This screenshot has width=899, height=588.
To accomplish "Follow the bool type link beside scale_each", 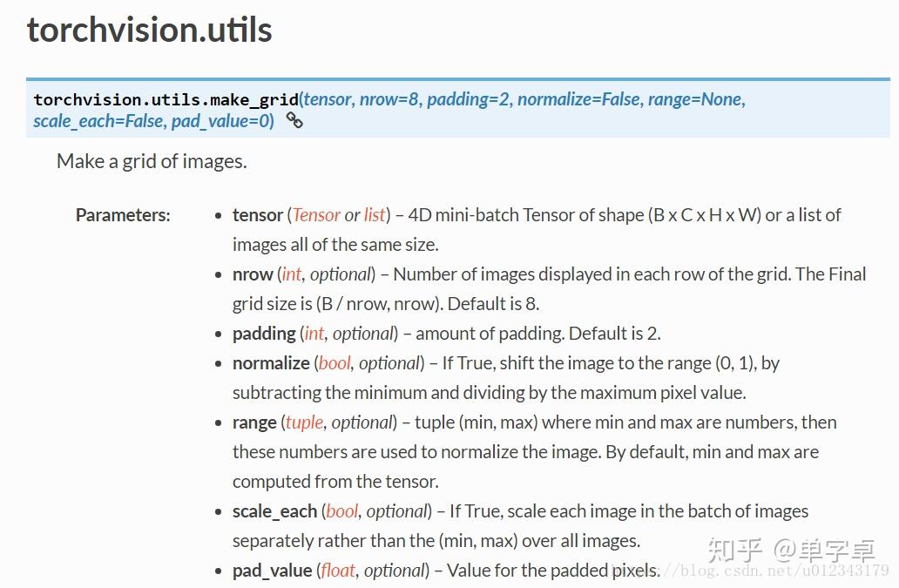I will point(341,510).
